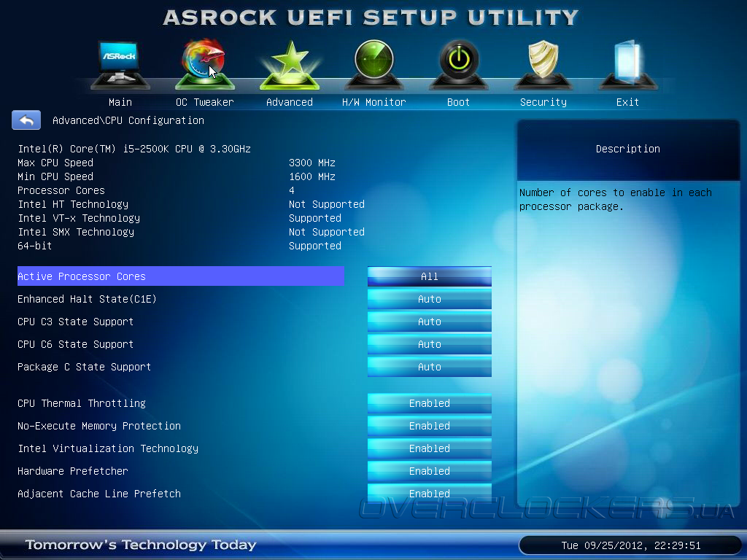Select the Package C State Support label
Screen dimensions: 747x560
click(84, 367)
